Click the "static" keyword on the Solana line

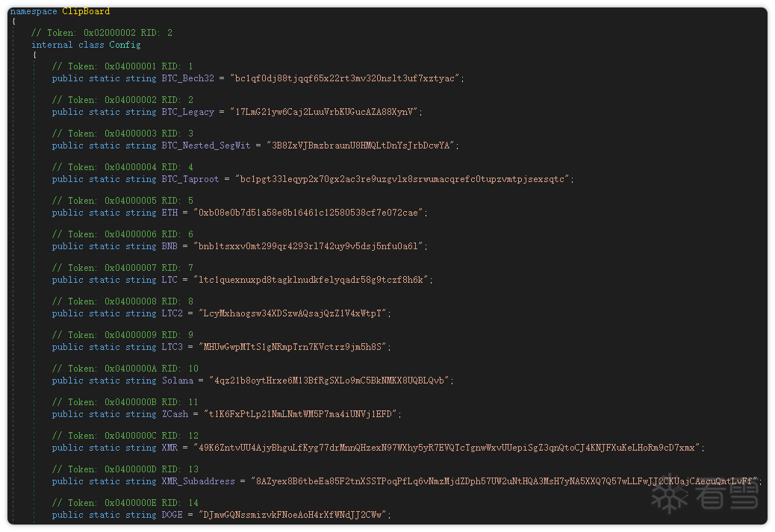coord(105,381)
